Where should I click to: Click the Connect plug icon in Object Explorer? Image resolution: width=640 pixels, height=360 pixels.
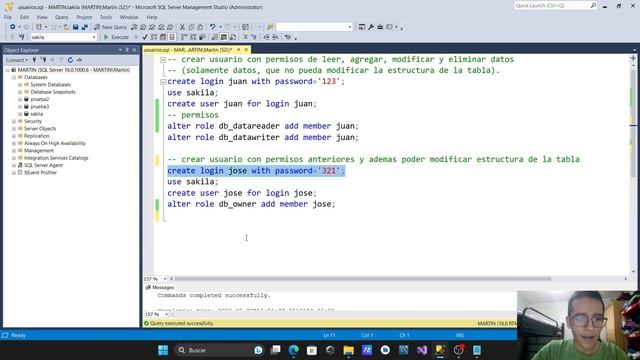pos(34,60)
